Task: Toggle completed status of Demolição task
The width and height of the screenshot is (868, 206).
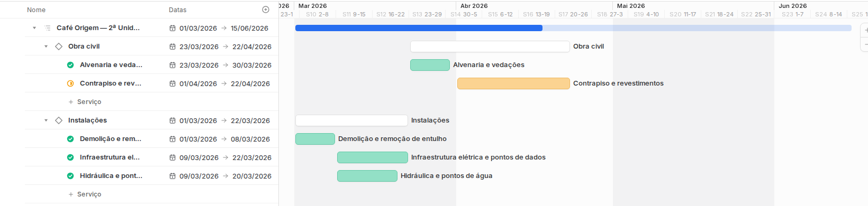Action: click(70, 139)
